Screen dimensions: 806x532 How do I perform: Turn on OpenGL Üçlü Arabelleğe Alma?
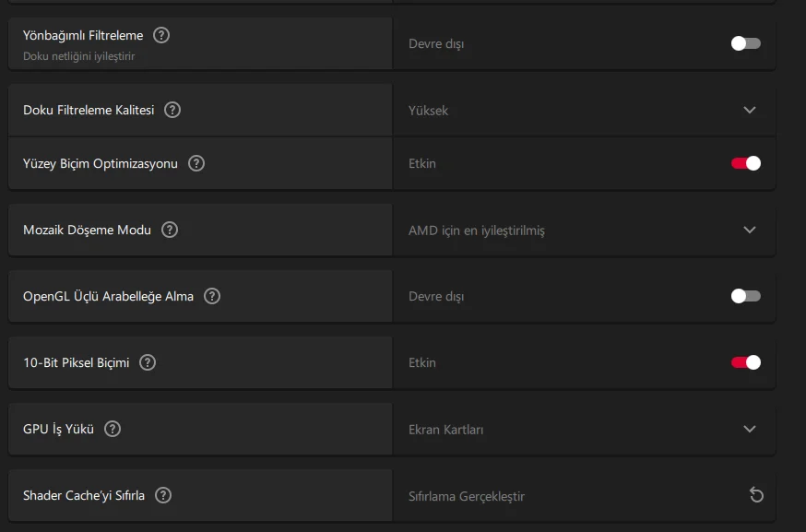tap(745, 296)
